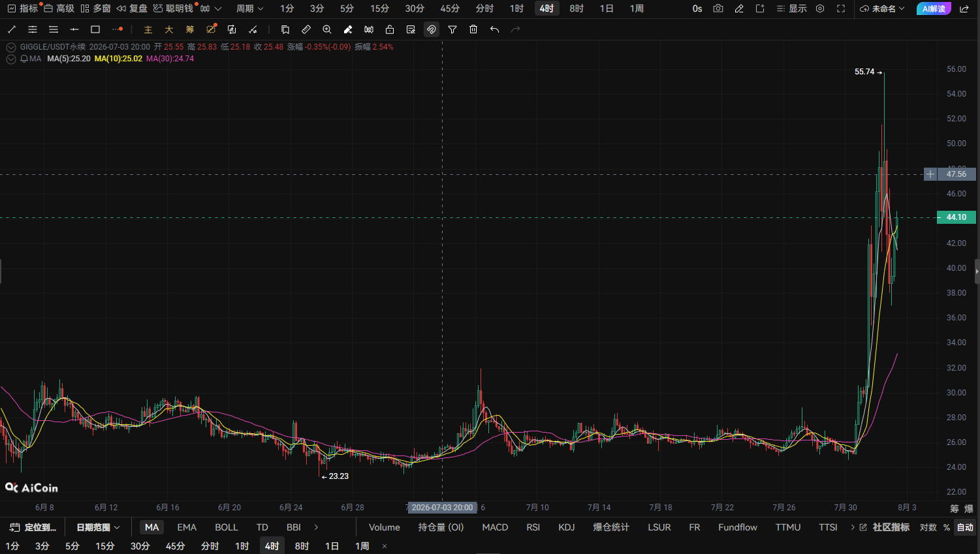Click the plus button on 47.56 price label

[x=930, y=174]
